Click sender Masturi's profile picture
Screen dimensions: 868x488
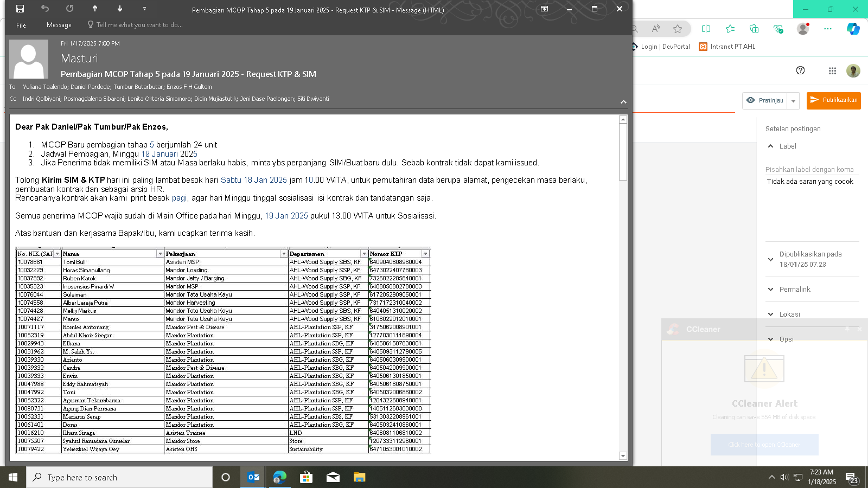[29, 59]
